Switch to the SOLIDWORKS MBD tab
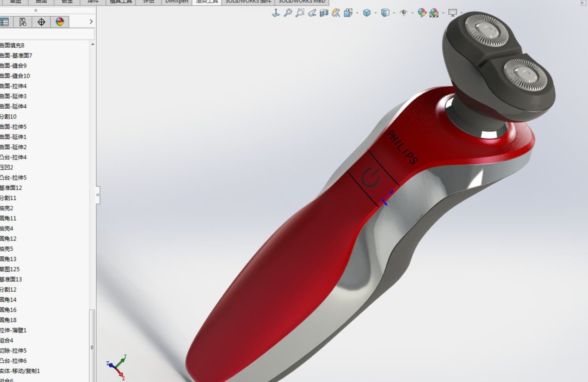 [302, 2]
